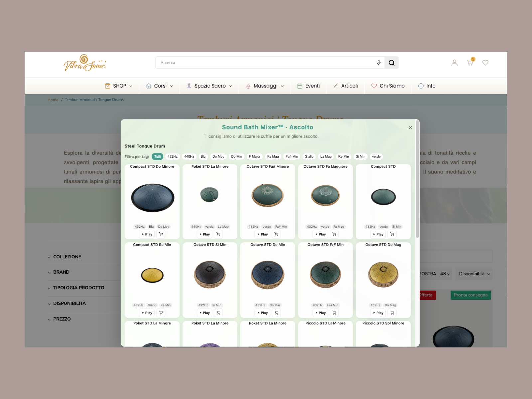Click the magnifying glass search button
This screenshot has width=532, height=399.
click(392, 63)
